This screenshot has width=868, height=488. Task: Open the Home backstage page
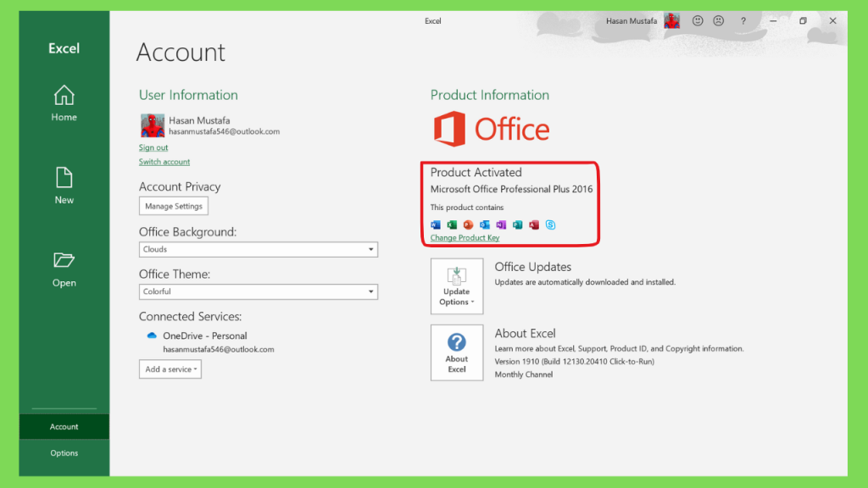[x=64, y=103]
